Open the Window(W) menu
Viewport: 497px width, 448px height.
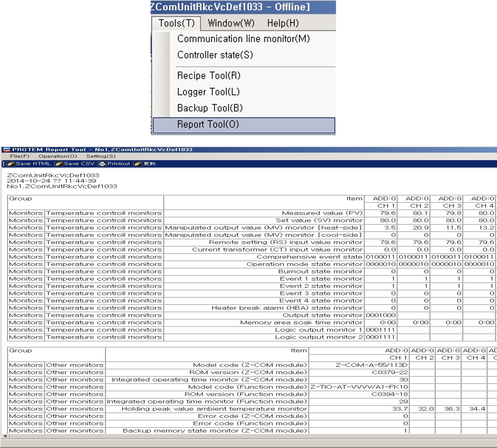tap(231, 23)
